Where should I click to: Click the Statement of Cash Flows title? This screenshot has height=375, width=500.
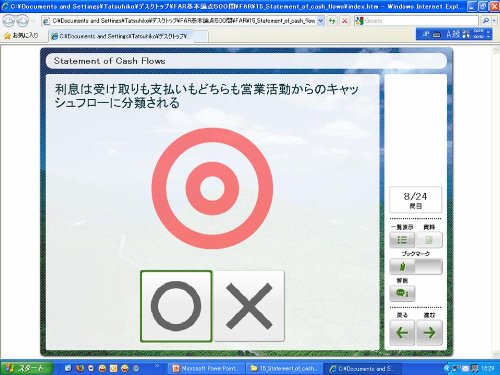[x=110, y=61]
